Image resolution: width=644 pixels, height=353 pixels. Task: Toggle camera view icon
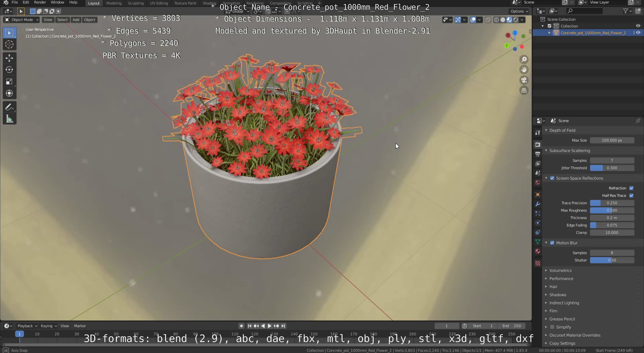click(x=524, y=80)
